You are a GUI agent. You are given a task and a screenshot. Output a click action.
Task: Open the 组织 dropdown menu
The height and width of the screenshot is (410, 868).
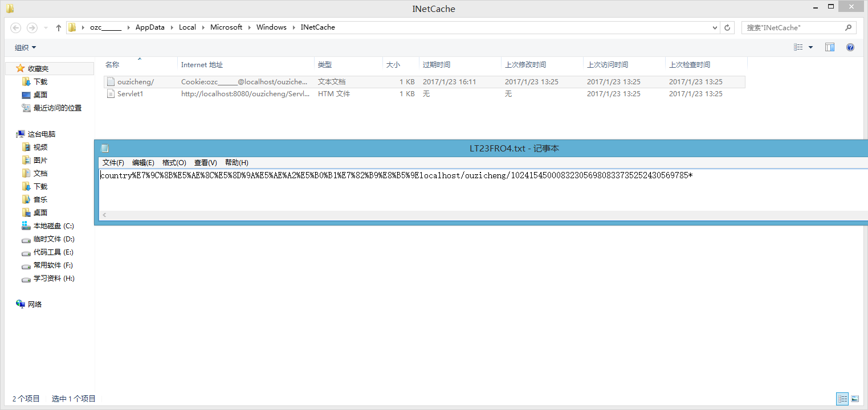coord(26,48)
